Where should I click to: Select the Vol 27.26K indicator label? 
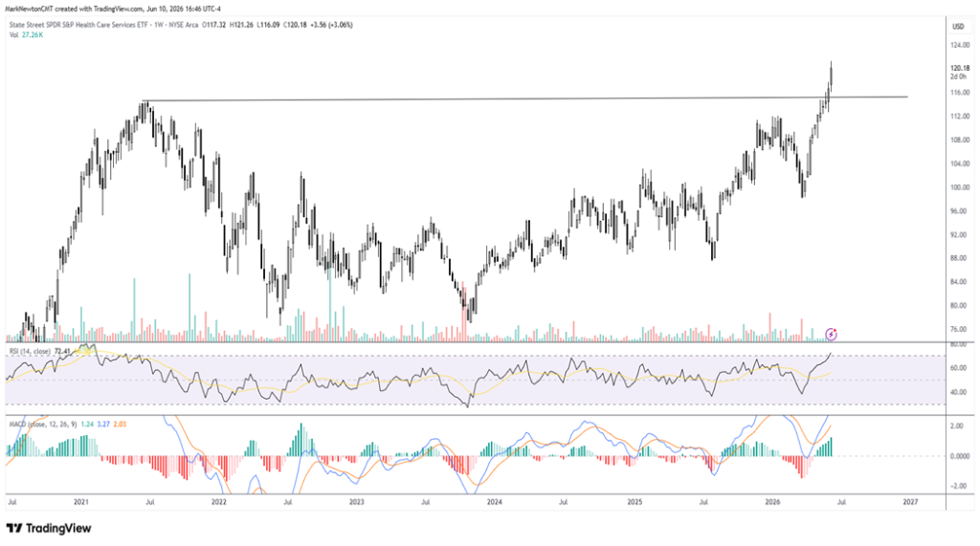click(26, 35)
